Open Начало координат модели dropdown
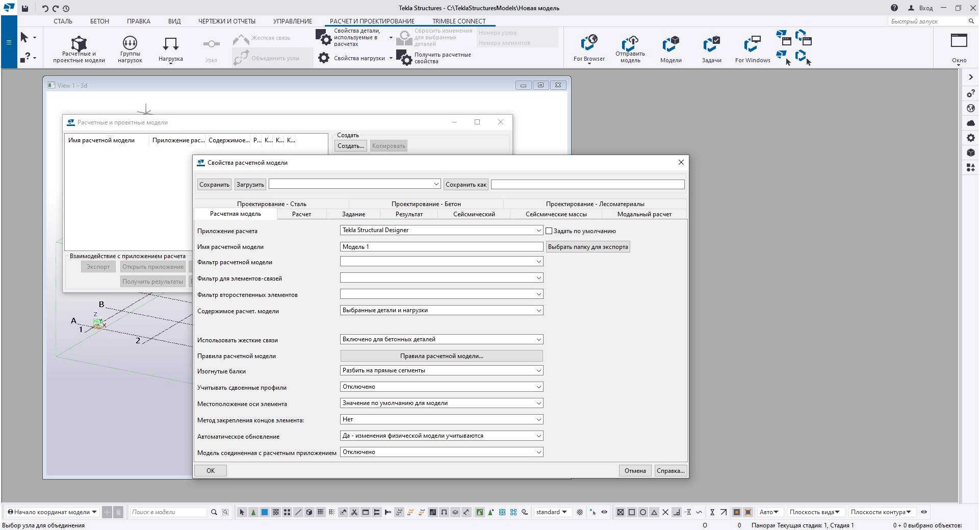980x530 pixels. coord(53,512)
